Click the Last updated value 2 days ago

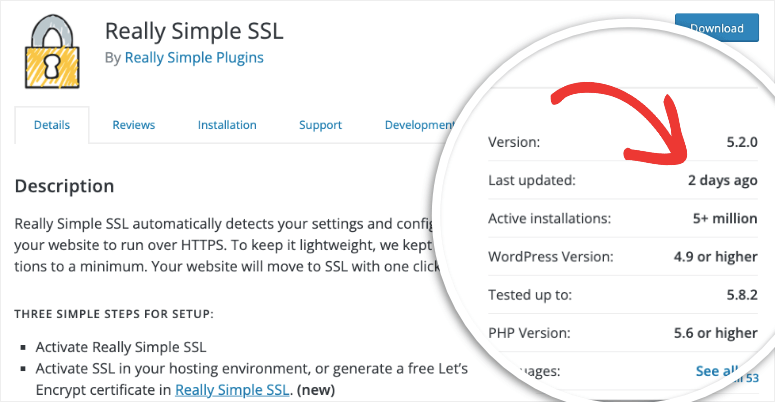pyautogui.click(x=723, y=180)
